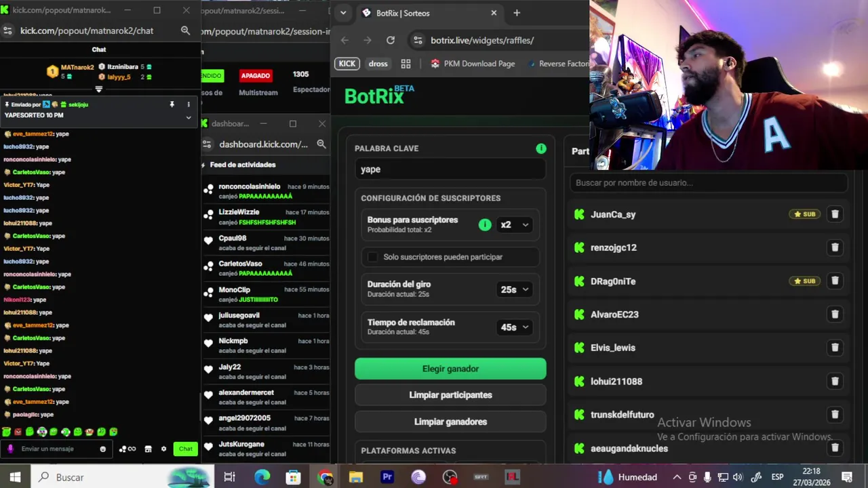Reload the BotRix page
This screenshot has height=488, width=868.
point(391,40)
